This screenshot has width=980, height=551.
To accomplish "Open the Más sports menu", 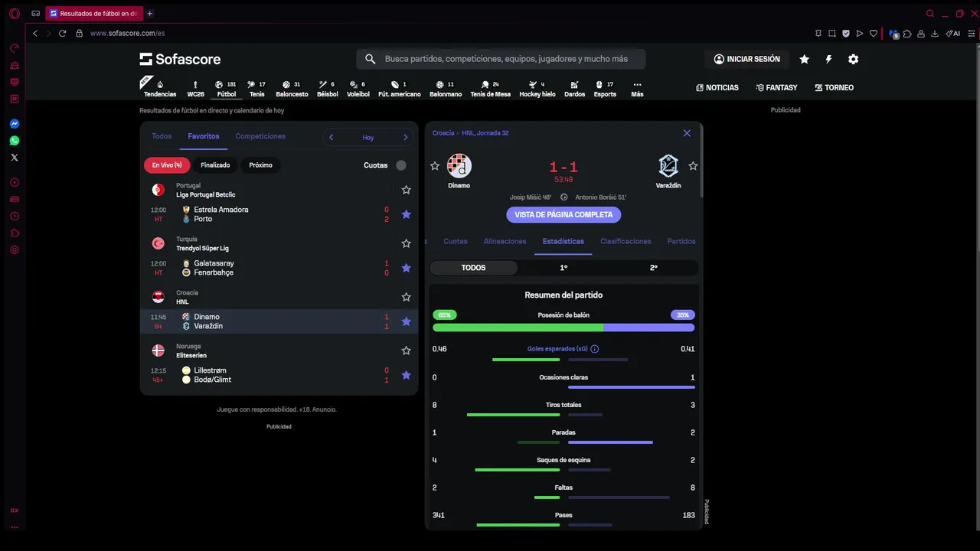I will [x=637, y=90].
